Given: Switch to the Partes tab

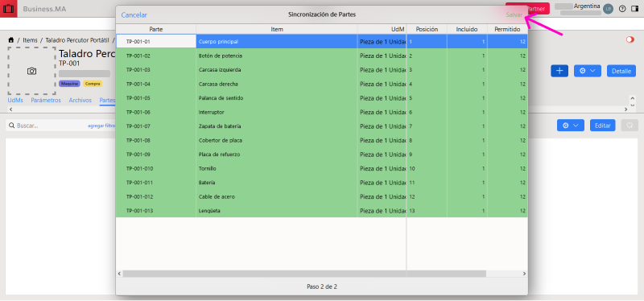Looking at the screenshot, I should click(x=107, y=100).
